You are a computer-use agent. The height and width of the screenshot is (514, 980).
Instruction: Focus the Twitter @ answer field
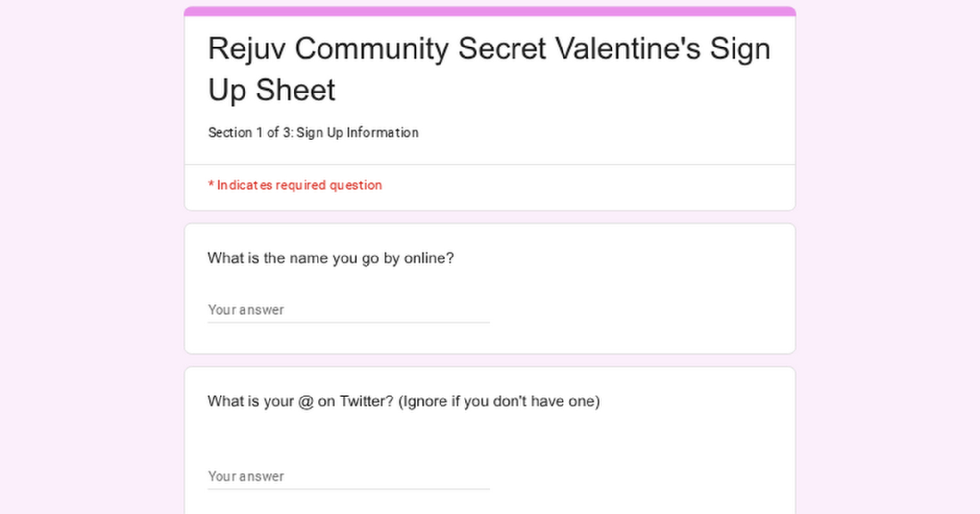pyautogui.click(x=348, y=476)
